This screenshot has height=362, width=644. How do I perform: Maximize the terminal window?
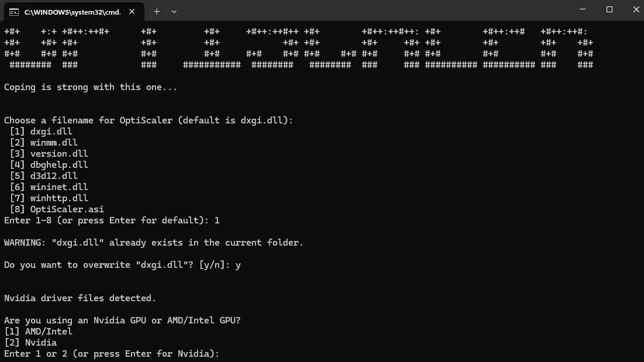(x=610, y=9)
